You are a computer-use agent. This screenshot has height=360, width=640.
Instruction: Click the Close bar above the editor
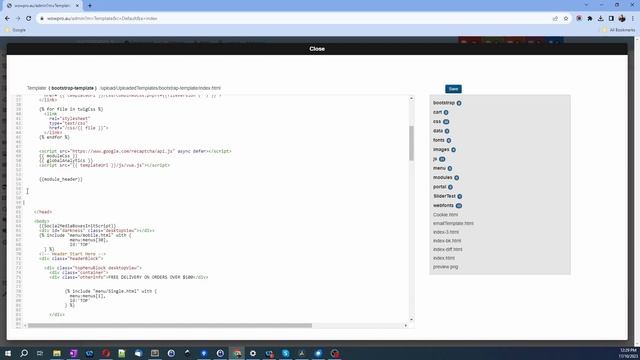317,49
